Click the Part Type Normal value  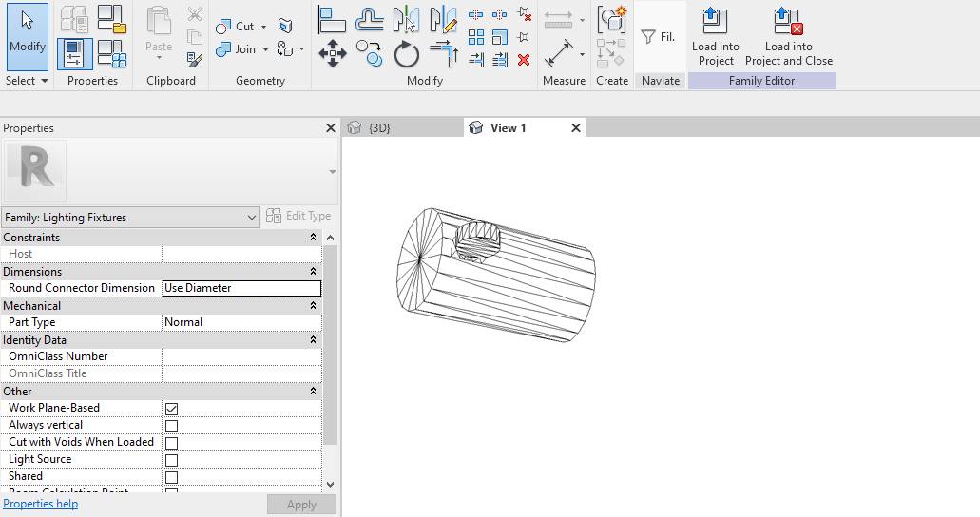pos(241,322)
